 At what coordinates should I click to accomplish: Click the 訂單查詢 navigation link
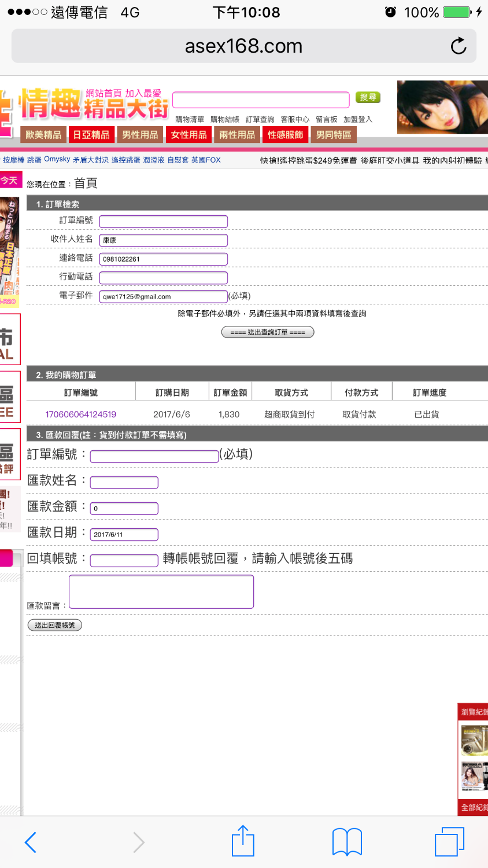tap(260, 119)
